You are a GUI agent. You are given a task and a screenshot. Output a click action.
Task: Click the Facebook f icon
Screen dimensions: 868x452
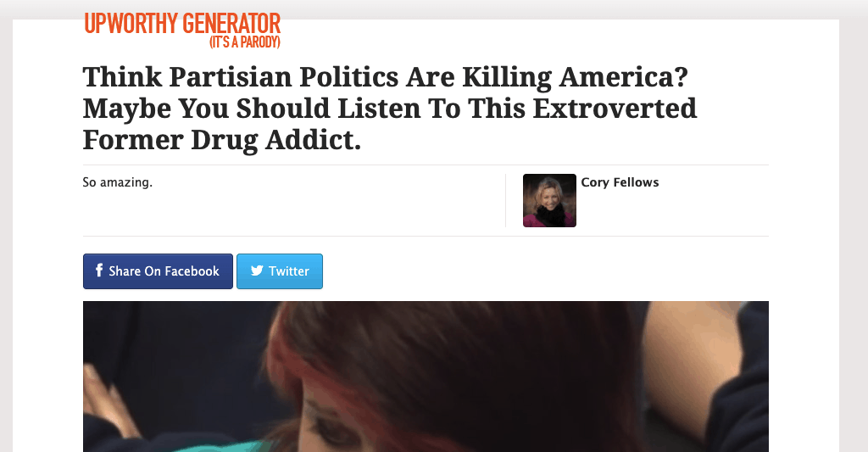99,271
